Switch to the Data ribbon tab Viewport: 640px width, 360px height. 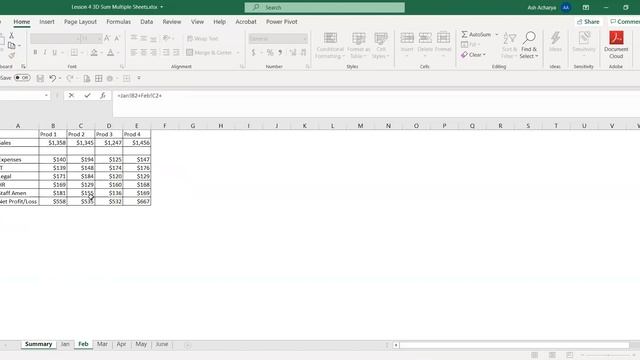click(147, 22)
